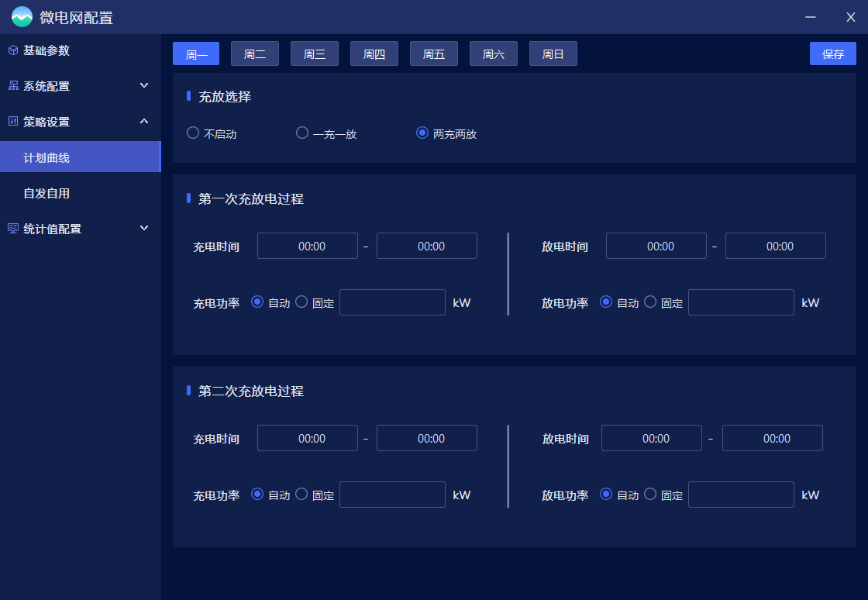868x600 pixels.
Task: Select the 一充一放 radio option
Action: tap(301, 133)
